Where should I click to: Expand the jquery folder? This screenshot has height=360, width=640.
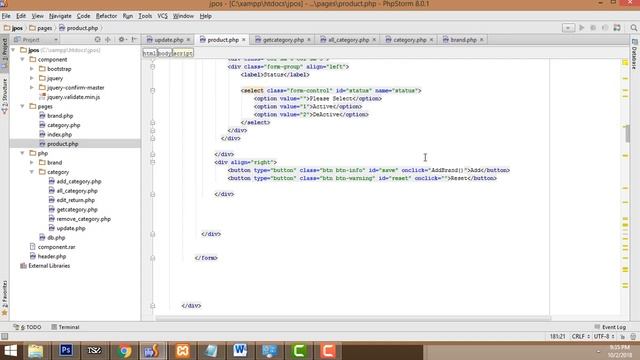pyautogui.click(x=32, y=78)
